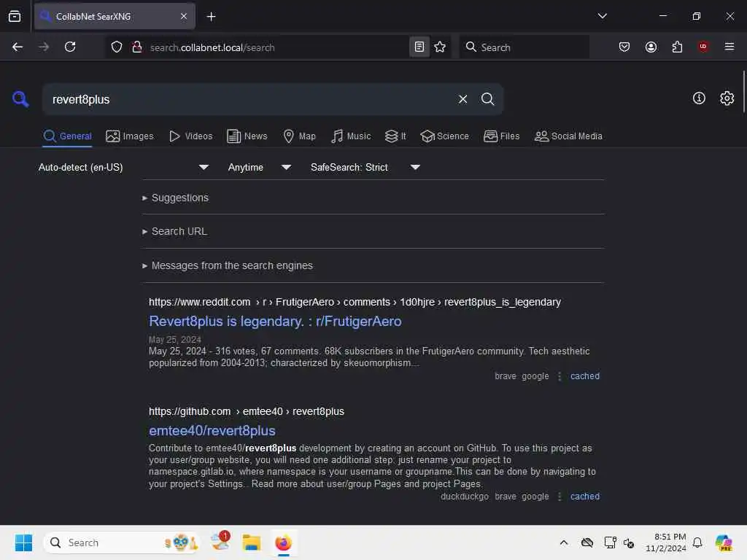Image resolution: width=747 pixels, height=560 pixels.
Task: Open Firefox View from tab bar
Action: 15,16
